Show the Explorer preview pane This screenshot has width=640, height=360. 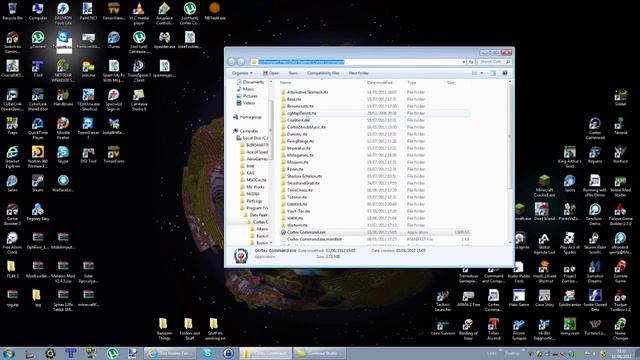coord(493,73)
